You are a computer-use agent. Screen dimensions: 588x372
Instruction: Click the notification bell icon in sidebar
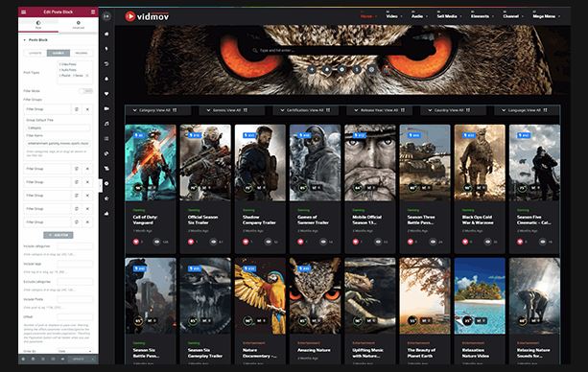tap(106, 79)
